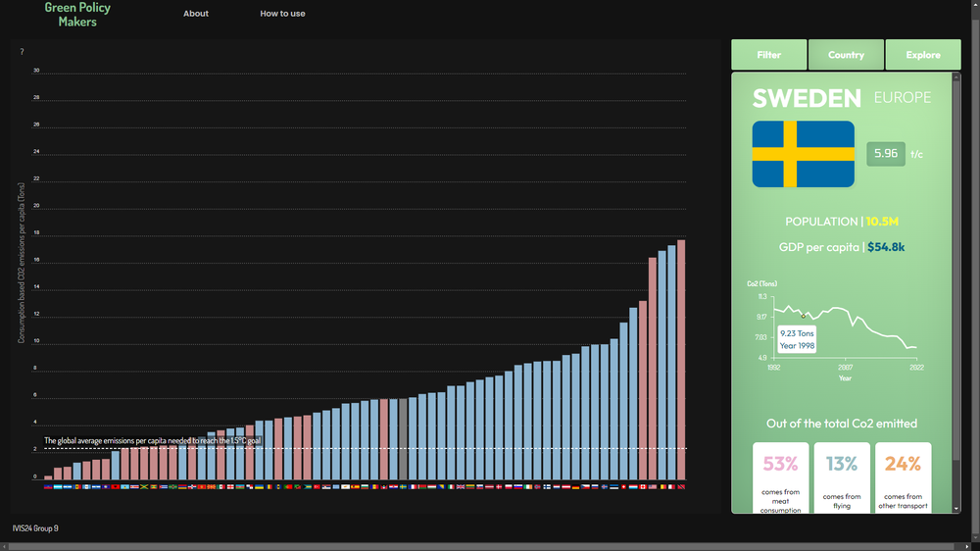Select the Ukraine flag icon
This screenshot has height=551, width=980.
pyautogui.click(x=260, y=486)
